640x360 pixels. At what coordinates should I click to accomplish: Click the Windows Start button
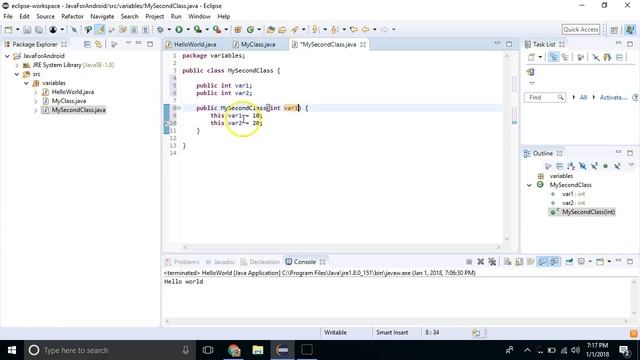[12, 350]
